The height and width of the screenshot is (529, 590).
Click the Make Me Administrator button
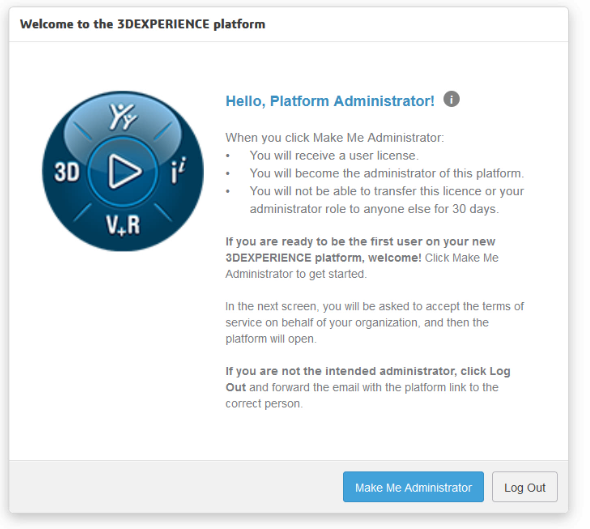[x=413, y=487]
